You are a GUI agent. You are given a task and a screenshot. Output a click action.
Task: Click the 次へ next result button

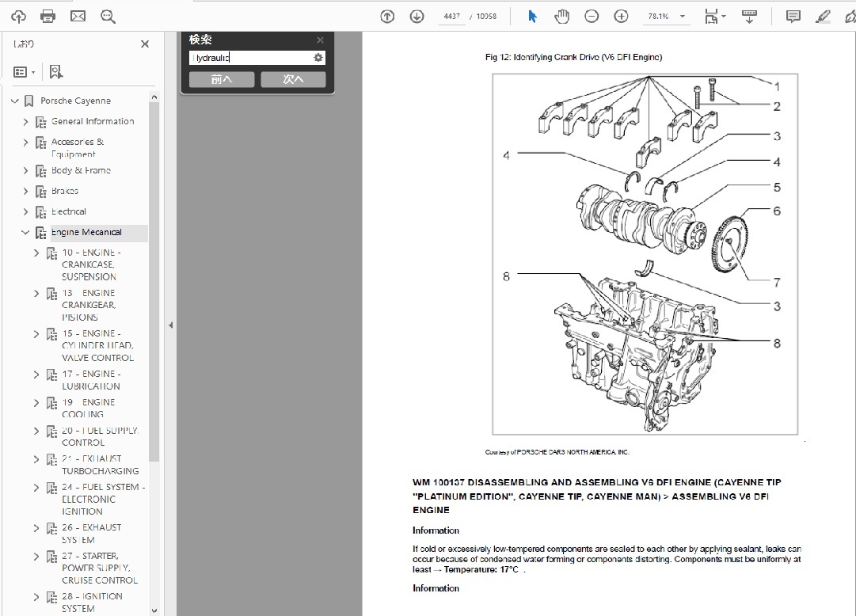point(293,79)
